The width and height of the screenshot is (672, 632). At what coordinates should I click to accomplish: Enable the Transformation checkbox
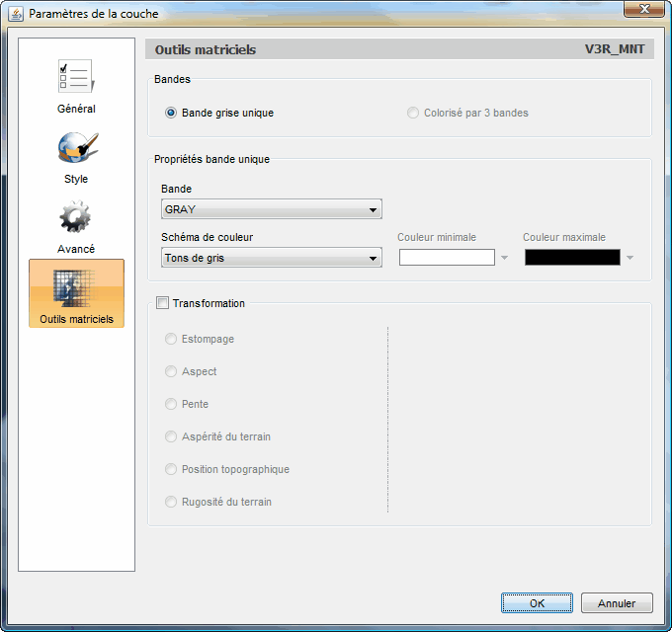(x=163, y=303)
